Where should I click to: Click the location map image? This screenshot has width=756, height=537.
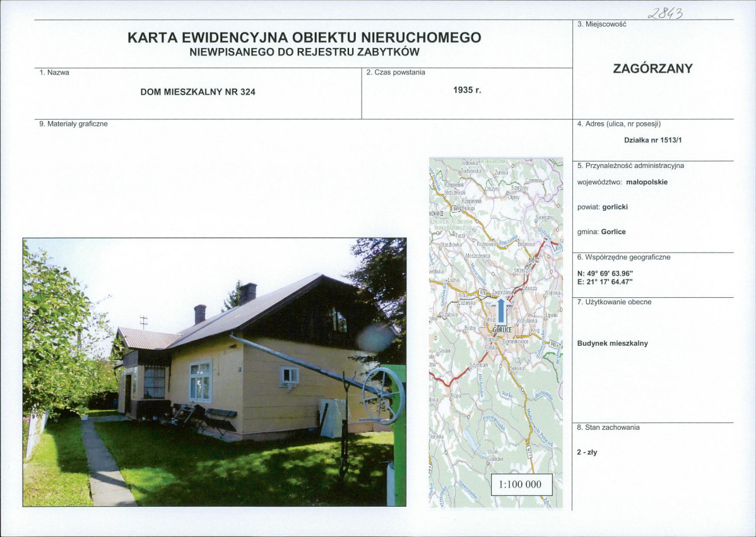click(x=496, y=333)
